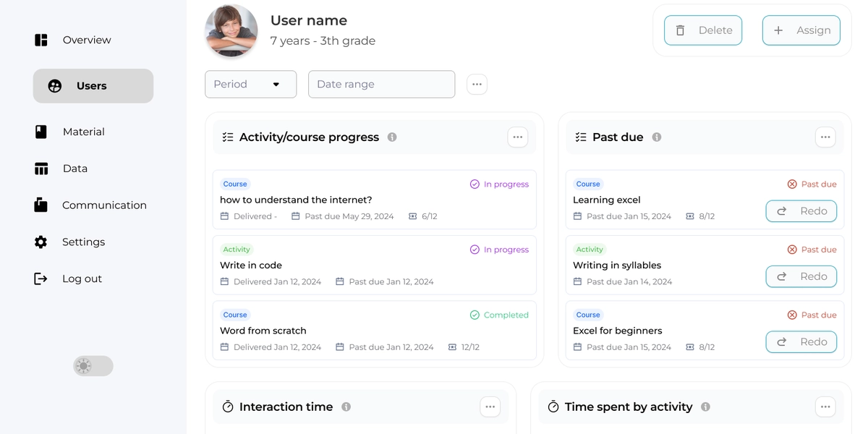
Task: Open three-dot menu of Activity/course progress card
Action: pyautogui.click(x=517, y=137)
